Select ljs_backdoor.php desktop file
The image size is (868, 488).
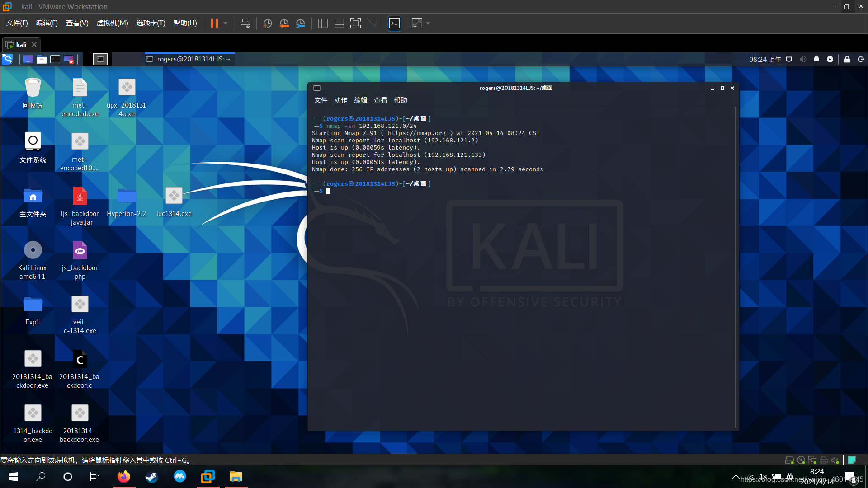point(80,260)
